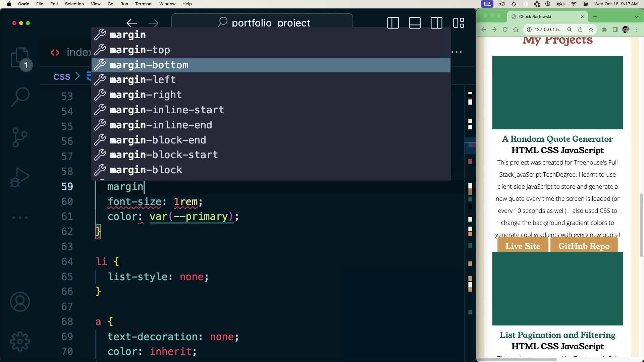Screen dimensions: 644x362
Task: Bookmark the page with the star icon
Action: [x=591, y=29]
